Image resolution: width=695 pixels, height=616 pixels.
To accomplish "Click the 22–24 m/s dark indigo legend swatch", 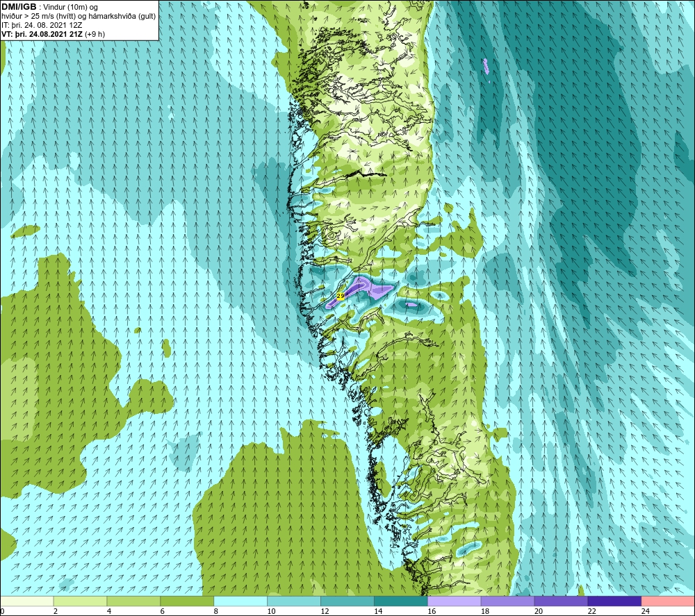I will click(x=614, y=601).
